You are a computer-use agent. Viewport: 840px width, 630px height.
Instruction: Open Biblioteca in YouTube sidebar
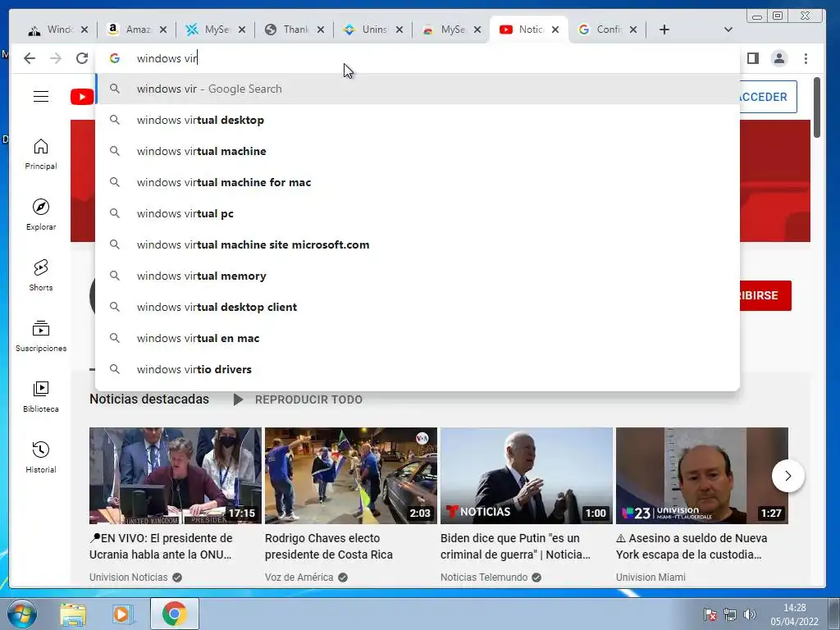(x=41, y=397)
